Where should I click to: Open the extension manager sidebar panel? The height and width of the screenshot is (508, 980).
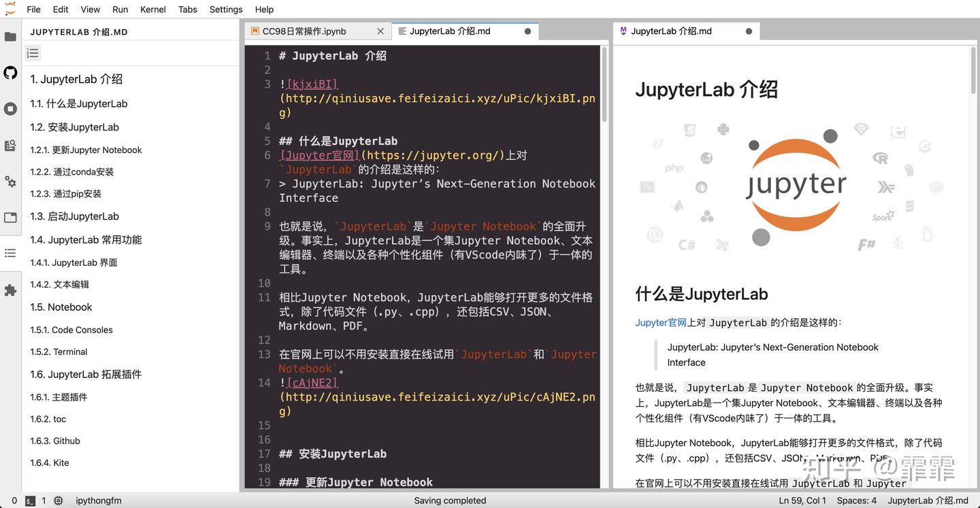click(x=10, y=289)
